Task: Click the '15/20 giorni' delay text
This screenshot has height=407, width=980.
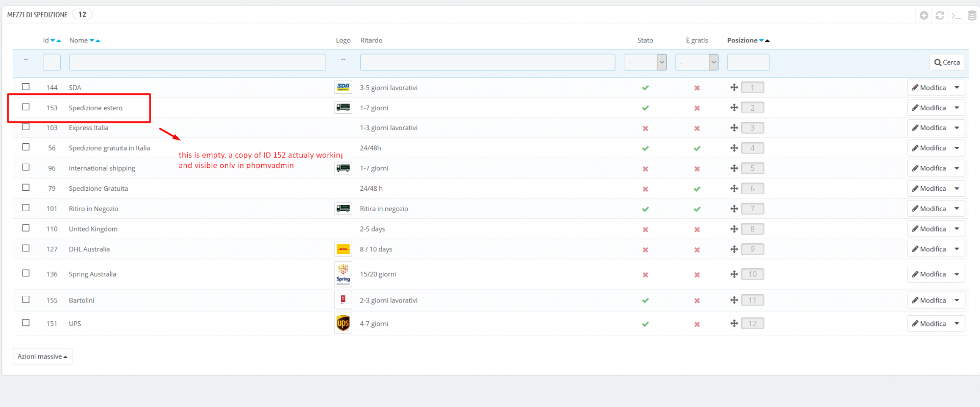Action: [x=378, y=274]
